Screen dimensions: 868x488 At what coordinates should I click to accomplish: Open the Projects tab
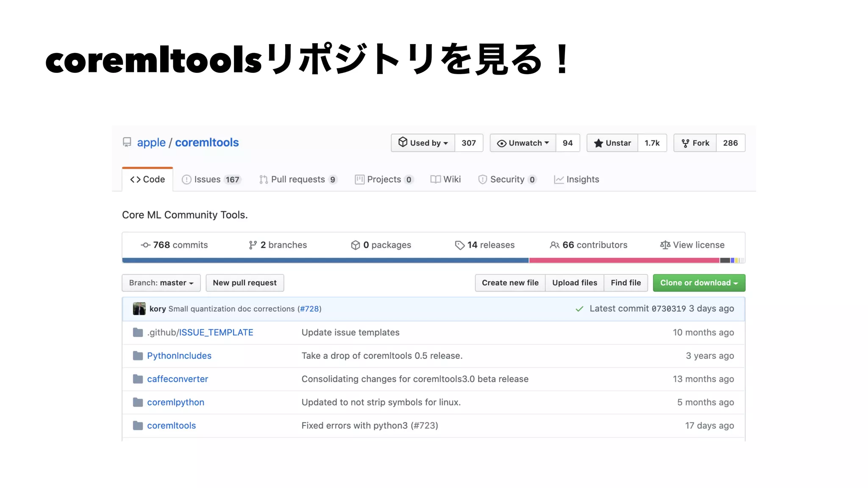click(384, 180)
